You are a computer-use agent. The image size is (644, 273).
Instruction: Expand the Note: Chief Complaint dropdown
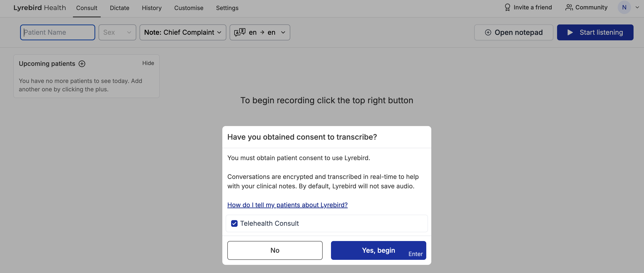(183, 32)
